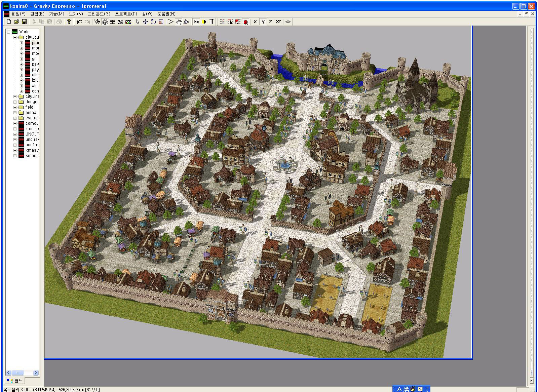
Task: Open the 파일(F) menu
Action: 18,14
